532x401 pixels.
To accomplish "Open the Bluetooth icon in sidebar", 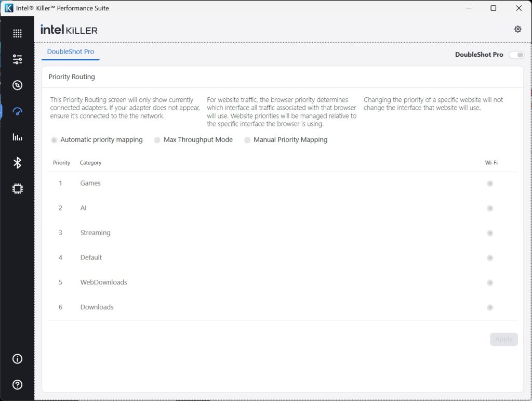I will [x=17, y=163].
